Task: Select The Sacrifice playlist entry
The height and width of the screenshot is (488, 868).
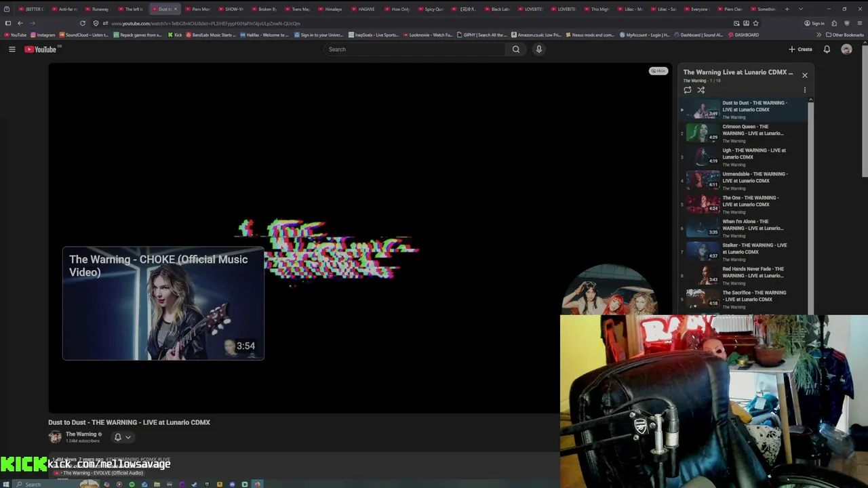Action: [x=744, y=299]
